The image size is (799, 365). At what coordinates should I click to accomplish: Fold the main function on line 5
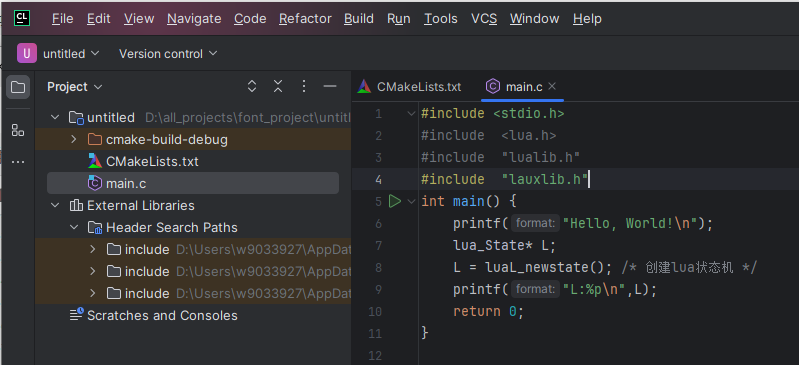pyautogui.click(x=411, y=201)
